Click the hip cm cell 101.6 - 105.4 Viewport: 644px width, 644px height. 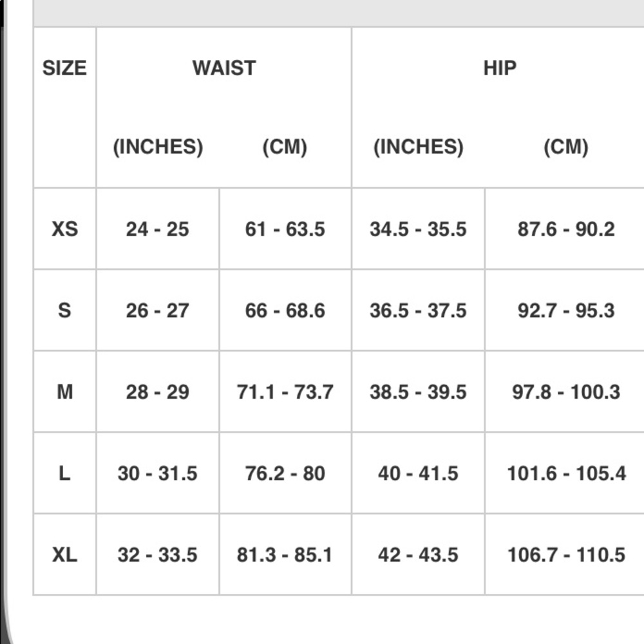click(565, 473)
